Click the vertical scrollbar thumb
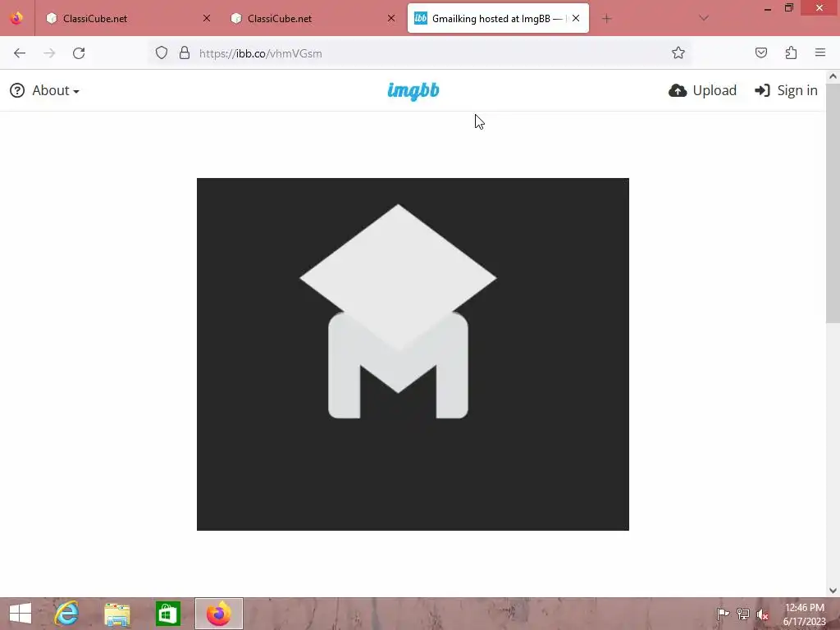 pyautogui.click(x=833, y=203)
